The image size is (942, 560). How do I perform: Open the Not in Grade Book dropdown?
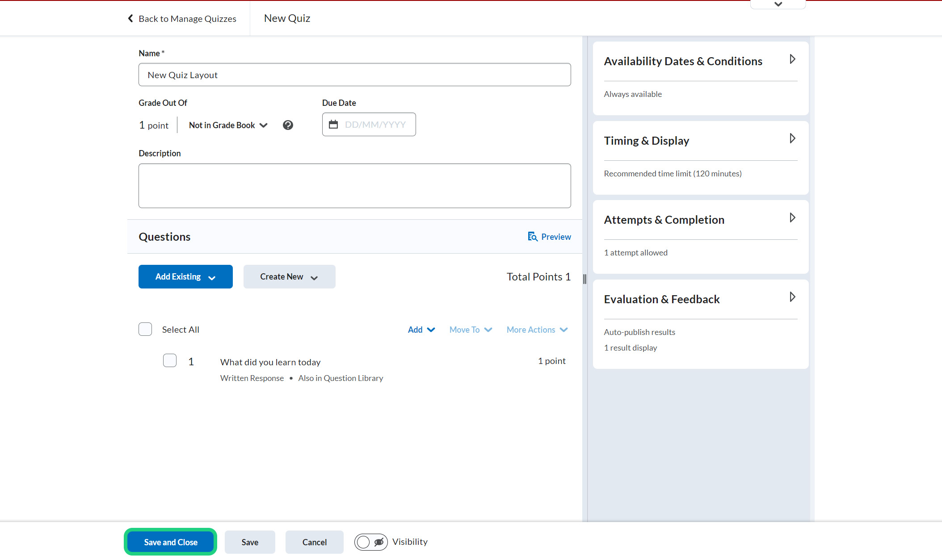[228, 125]
